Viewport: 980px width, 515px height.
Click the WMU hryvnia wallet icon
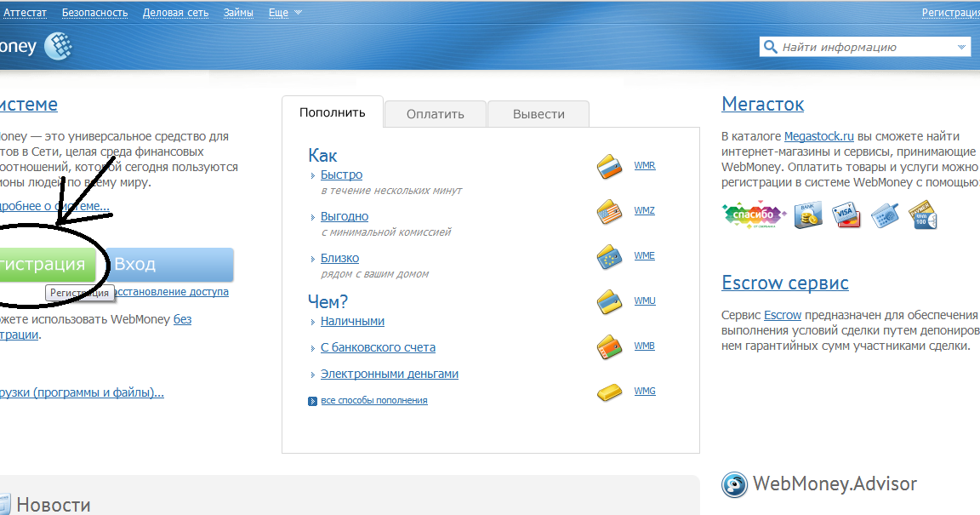coord(609,301)
